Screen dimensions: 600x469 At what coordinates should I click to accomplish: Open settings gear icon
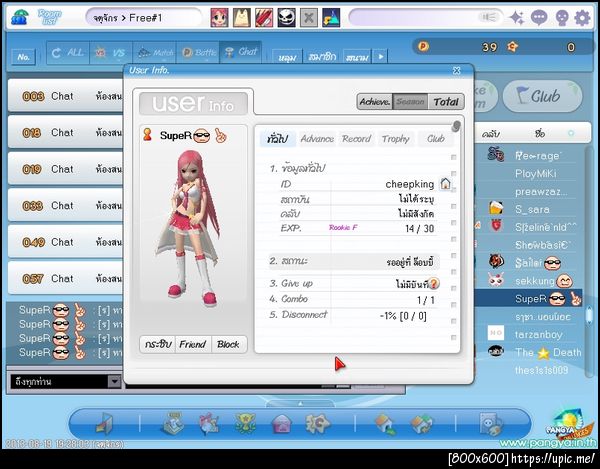point(582,18)
